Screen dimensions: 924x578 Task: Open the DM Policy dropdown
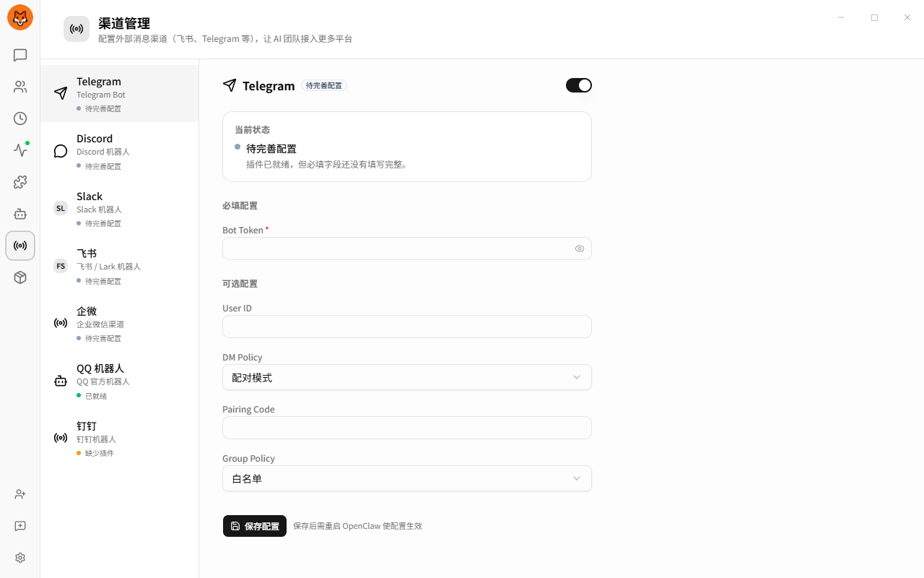[407, 377]
